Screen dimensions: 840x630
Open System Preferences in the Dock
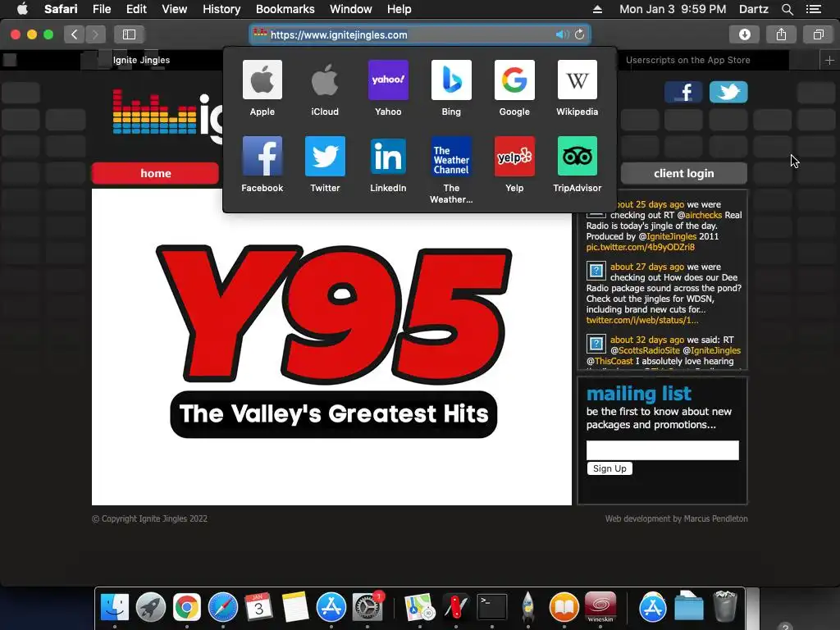click(x=367, y=607)
